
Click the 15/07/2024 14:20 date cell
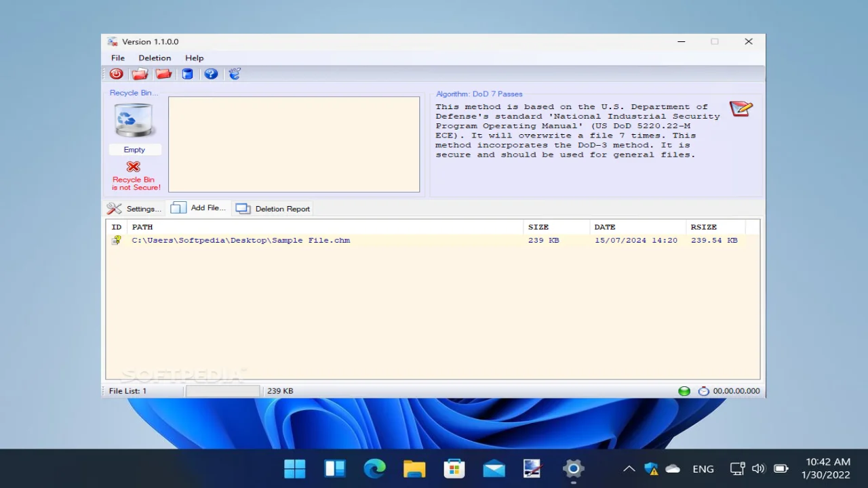[636, 241]
